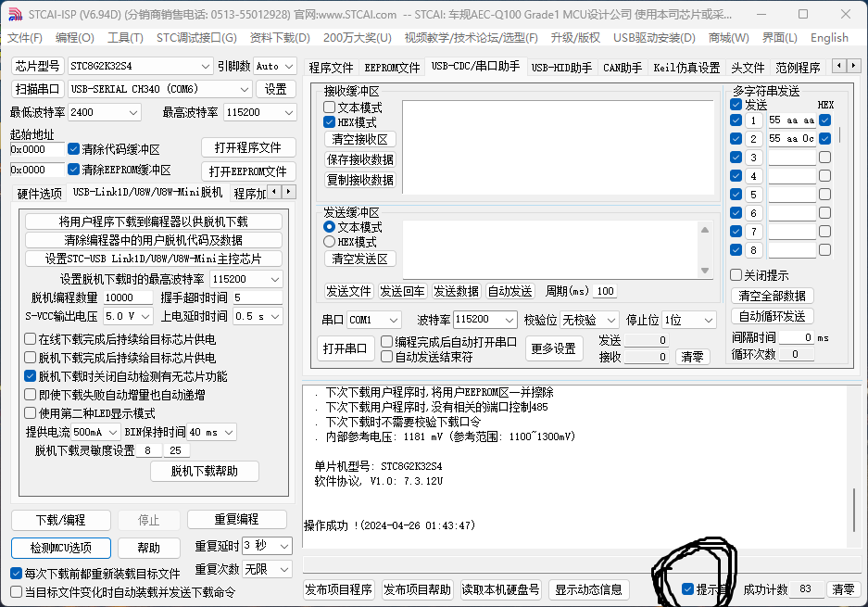
Task: Click 脱机下载帮助 button
Action: click(205, 471)
